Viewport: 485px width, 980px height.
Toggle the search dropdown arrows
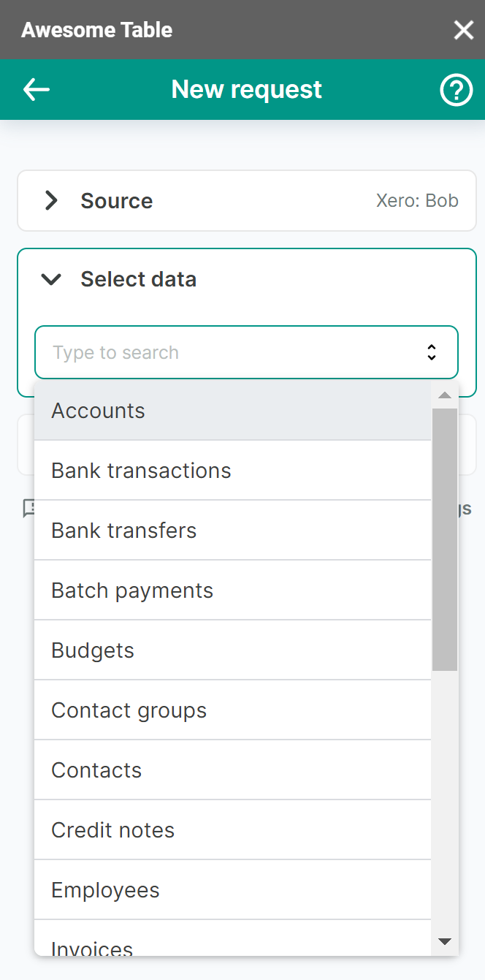coord(432,352)
